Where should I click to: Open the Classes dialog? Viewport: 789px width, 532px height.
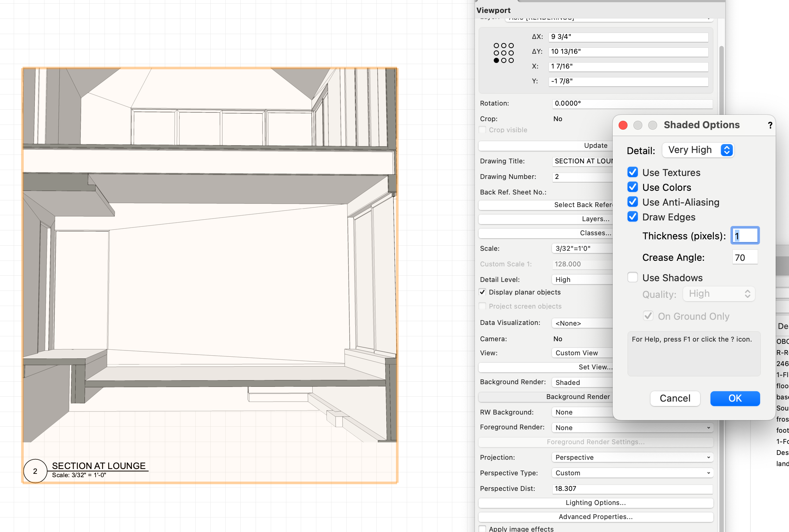(x=595, y=233)
